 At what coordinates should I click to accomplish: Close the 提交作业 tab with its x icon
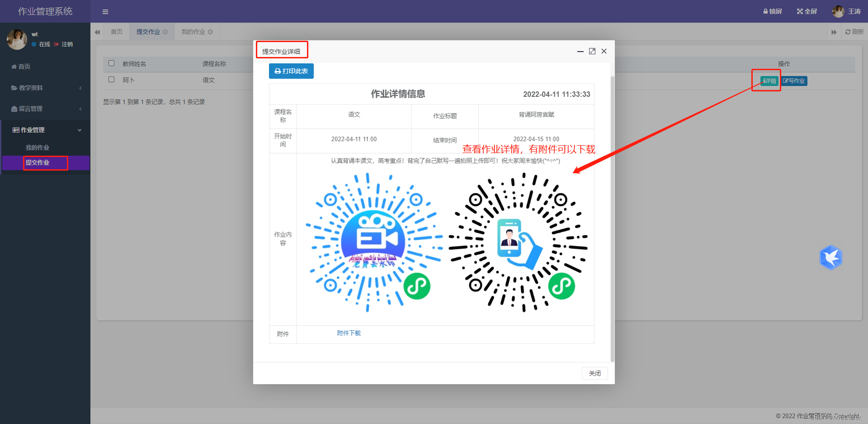tap(165, 32)
